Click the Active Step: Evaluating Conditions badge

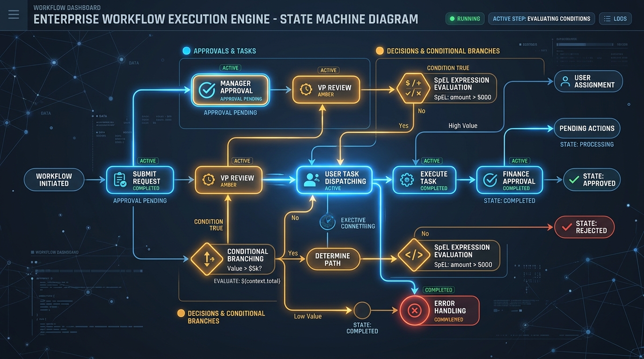click(542, 19)
